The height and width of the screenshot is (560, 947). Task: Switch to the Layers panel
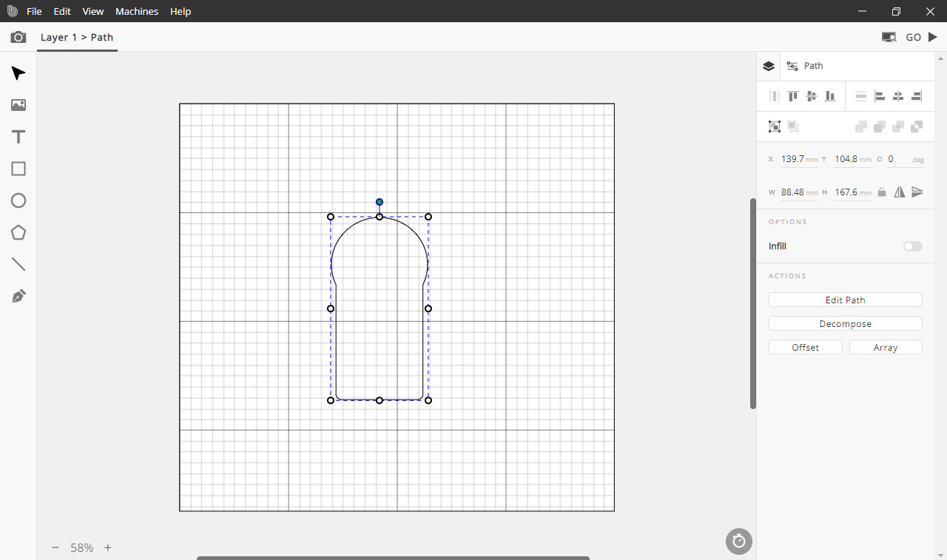[x=769, y=66]
